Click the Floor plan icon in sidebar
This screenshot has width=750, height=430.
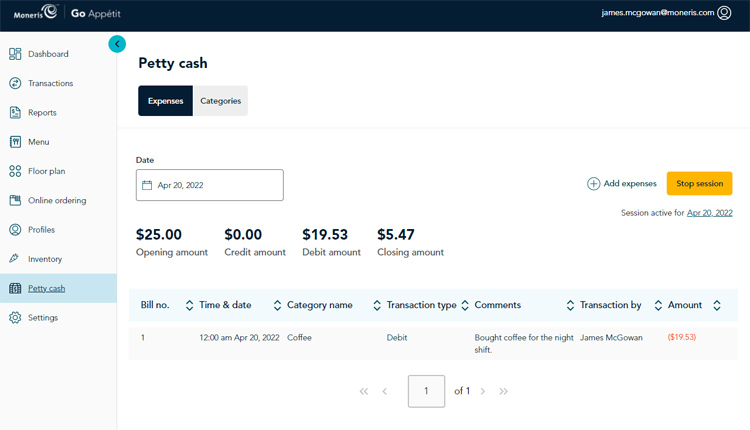(15, 171)
